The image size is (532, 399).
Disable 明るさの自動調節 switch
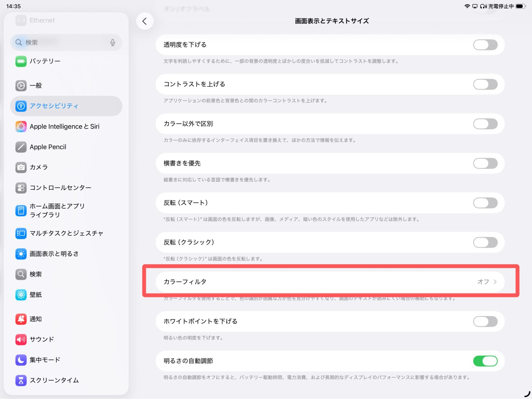click(485, 361)
